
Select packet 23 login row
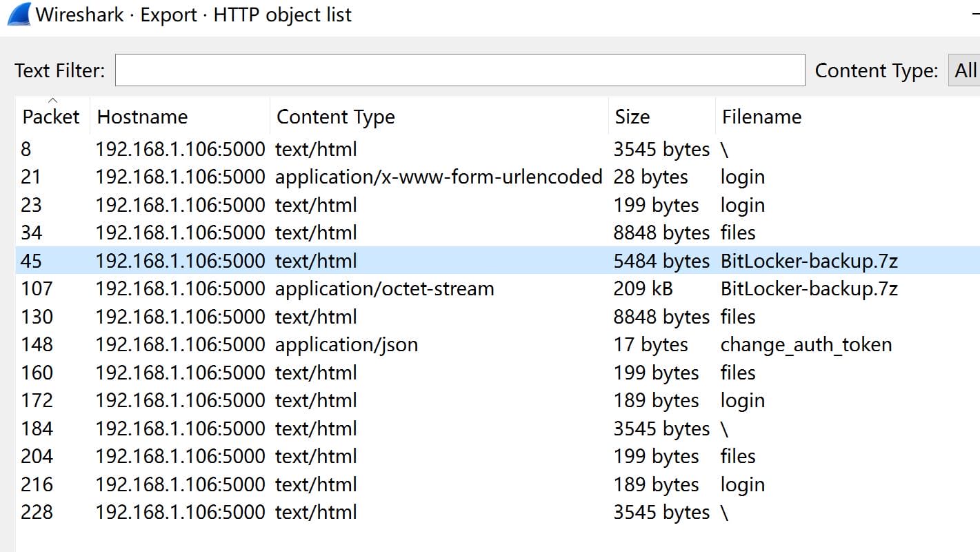tap(497, 205)
